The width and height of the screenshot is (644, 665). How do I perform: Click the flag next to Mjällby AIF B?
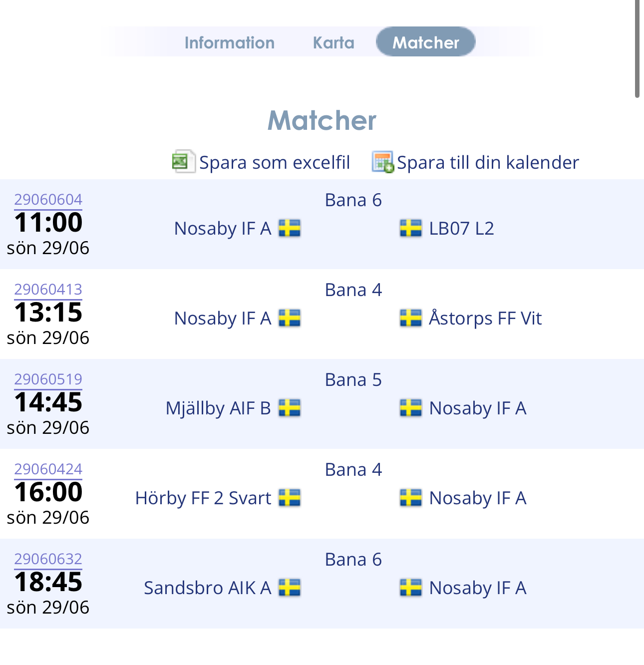coord(290,408)
